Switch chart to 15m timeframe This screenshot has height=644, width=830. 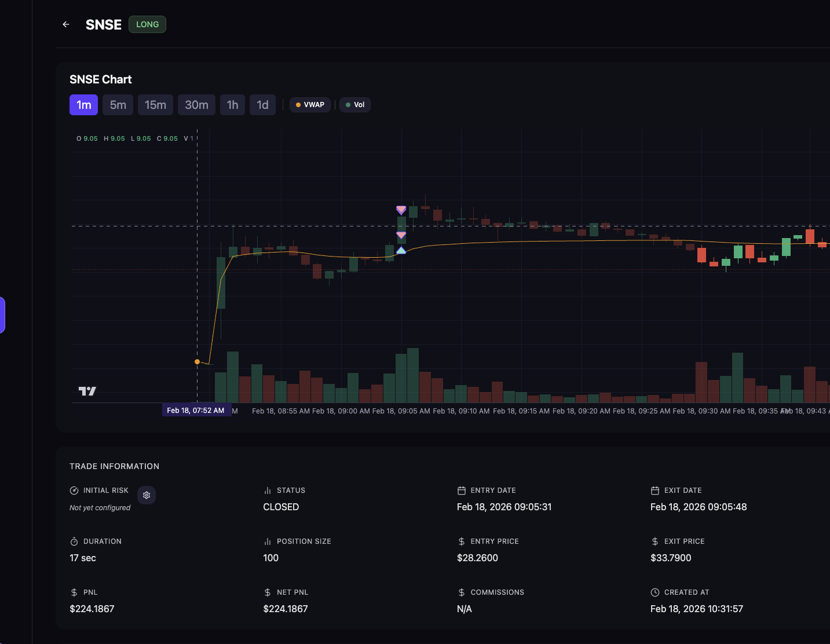tap(155, 105)
